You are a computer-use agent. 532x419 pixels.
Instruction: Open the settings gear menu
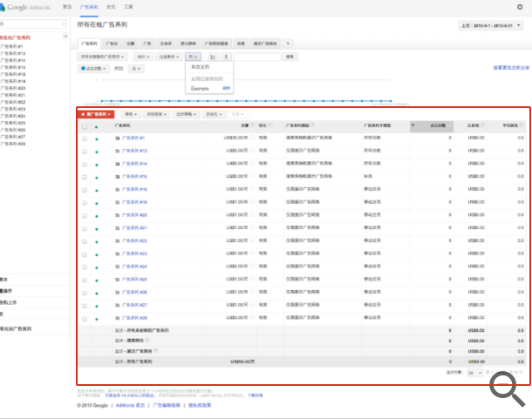[x=520, y=6]
